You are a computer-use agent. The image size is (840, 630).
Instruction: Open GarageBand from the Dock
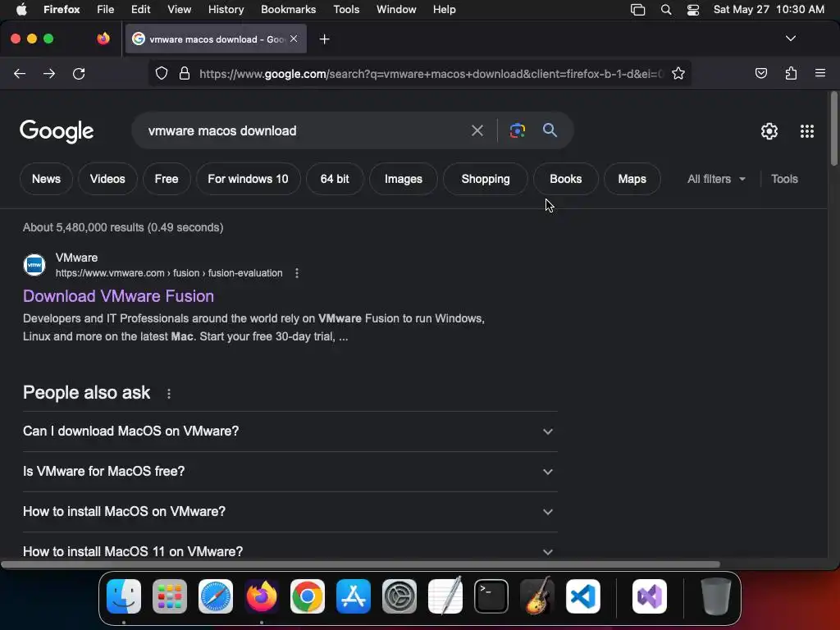[x=537, y=596]
